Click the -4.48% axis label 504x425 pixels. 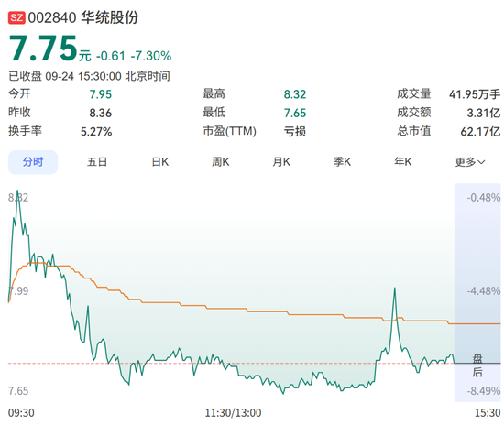(x=484, y=291)
